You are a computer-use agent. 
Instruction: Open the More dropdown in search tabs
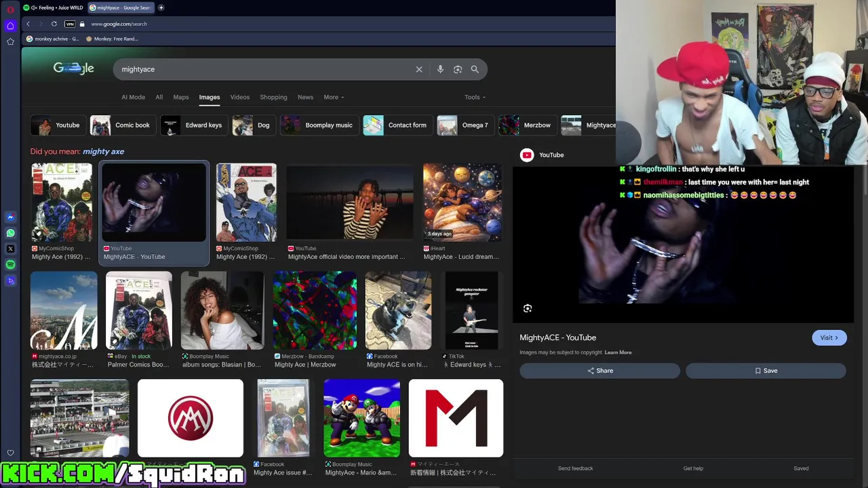point(334,97)
